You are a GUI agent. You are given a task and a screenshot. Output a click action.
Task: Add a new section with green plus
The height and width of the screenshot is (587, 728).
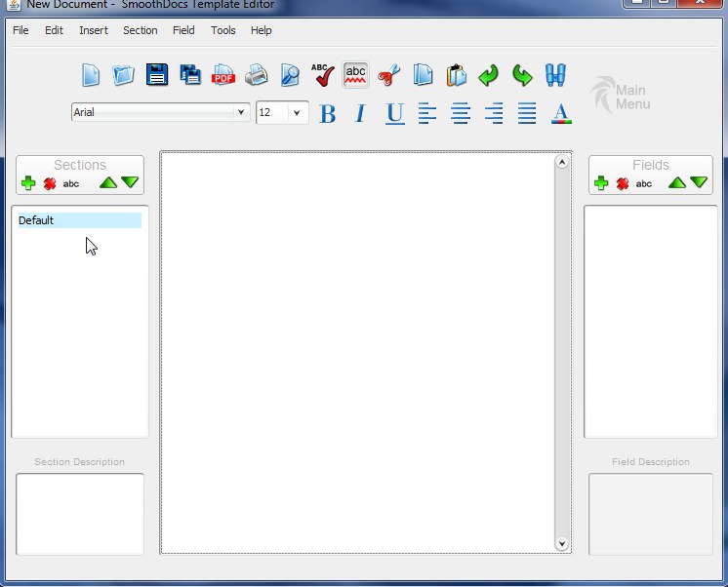28,183
